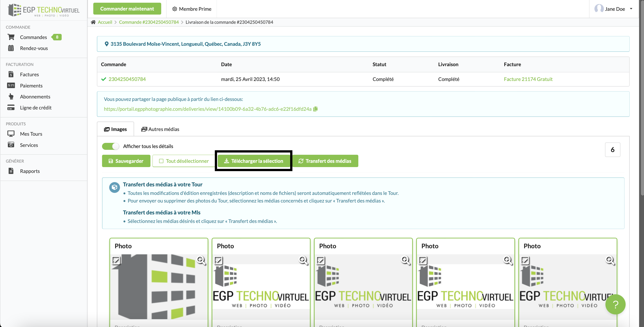The image size is (644, 327).
Task: Open Membre Prime settings menu
Action: click(192, 9)
